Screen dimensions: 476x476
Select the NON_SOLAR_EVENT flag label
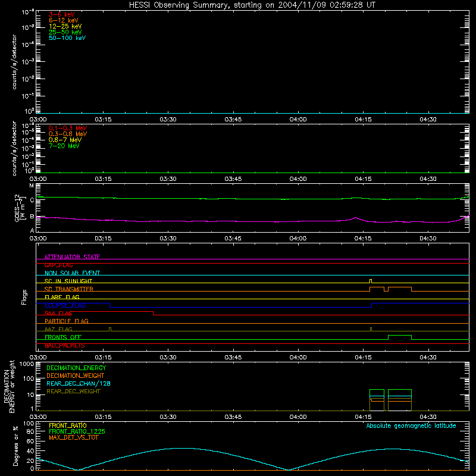pyautogui.click(x=72, y=273)
